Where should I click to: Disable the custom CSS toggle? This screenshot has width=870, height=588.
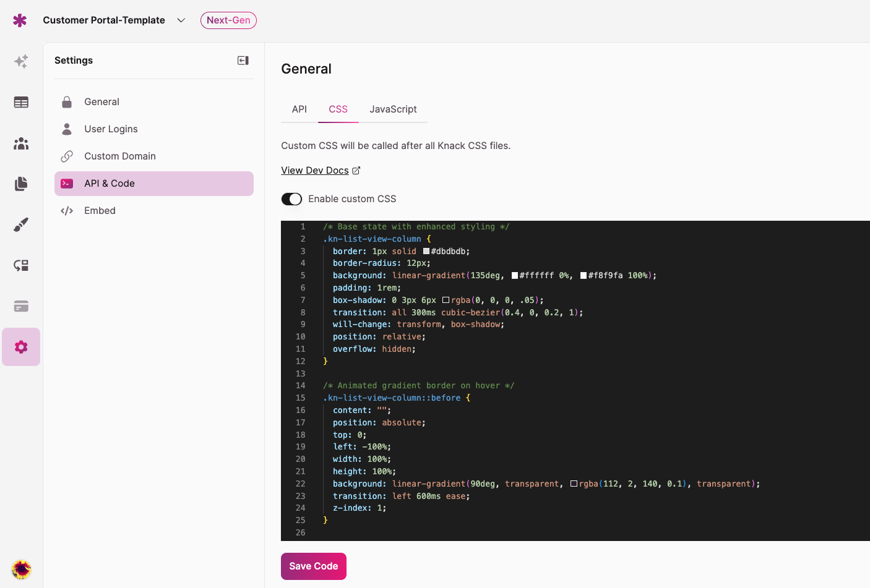pyautogui.click(x=291, y=199)
